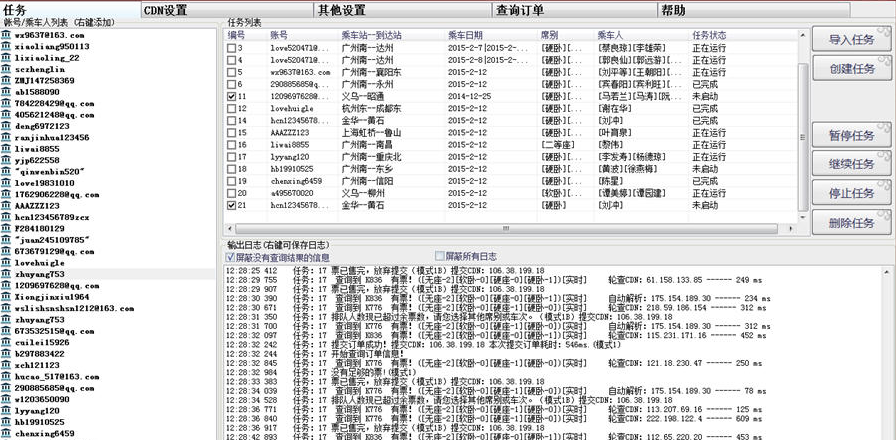Open the CDN设置 tab
Screen dimensions: 896x440
165,10
